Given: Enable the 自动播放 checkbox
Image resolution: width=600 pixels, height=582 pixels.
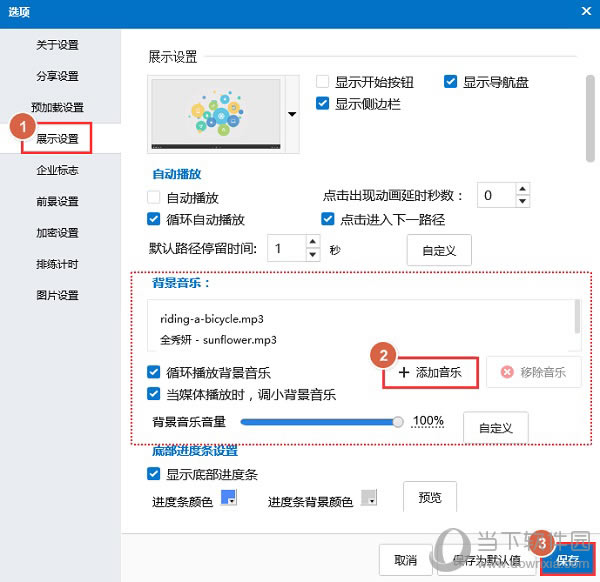Looking at the screenshot, I should tap(154, 198).
